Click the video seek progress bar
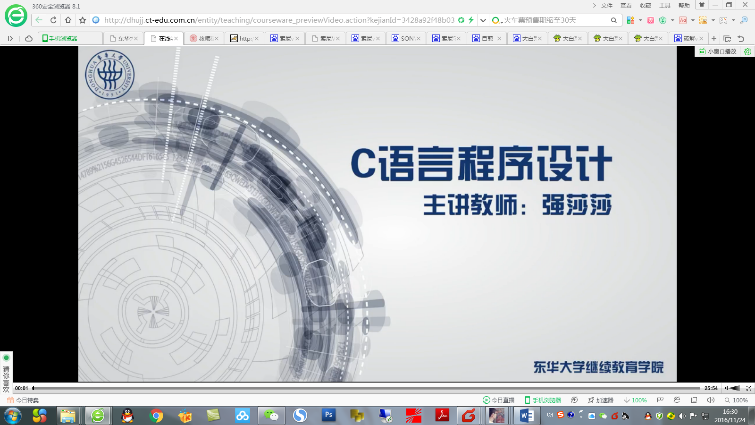 [366, 388]
